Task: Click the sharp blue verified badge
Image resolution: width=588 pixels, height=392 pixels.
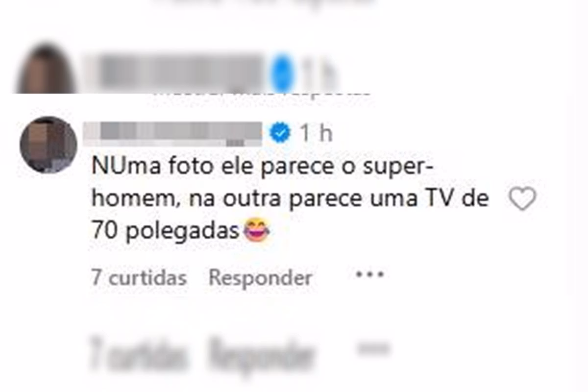Action: click(x=280, y=133)
